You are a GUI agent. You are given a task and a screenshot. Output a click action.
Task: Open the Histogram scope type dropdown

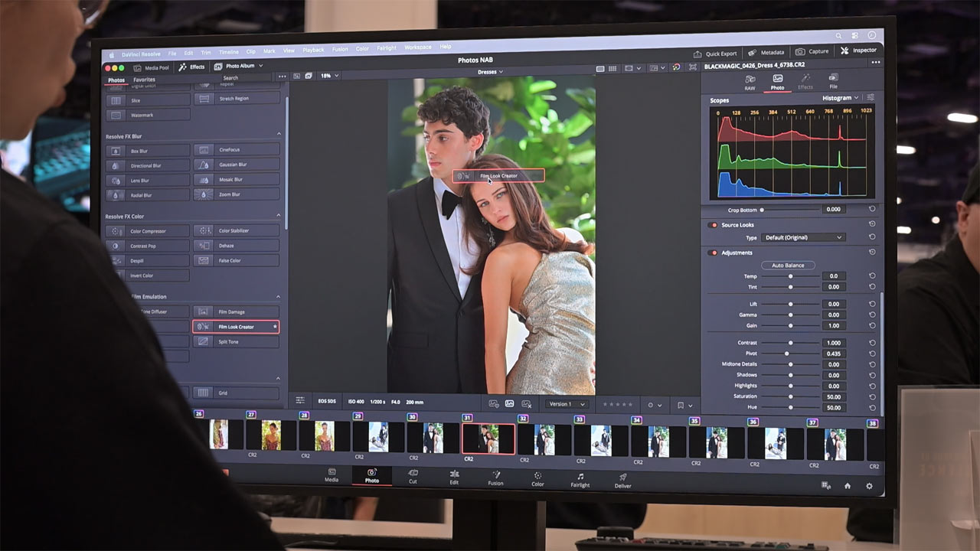[x=840, y=98]
